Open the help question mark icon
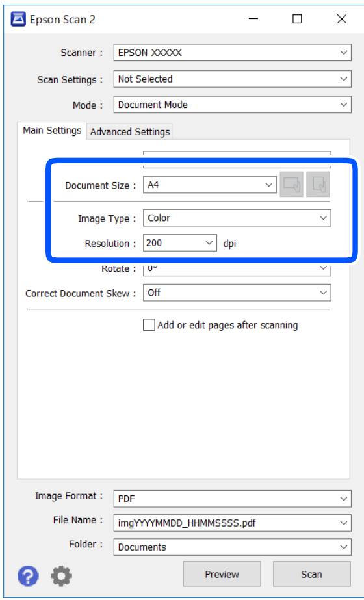Viewport: 364px width, 600px height. (28, 575)
